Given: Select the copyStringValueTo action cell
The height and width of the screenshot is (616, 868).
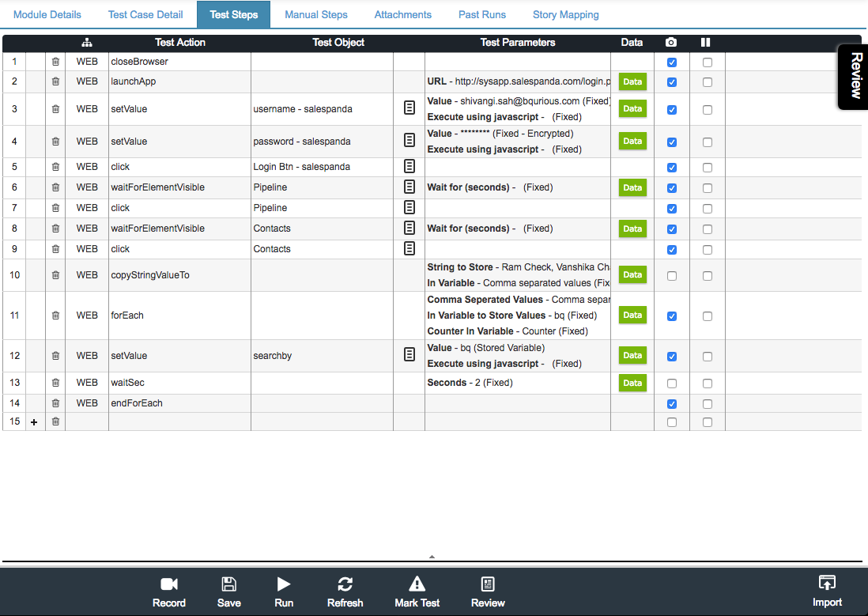Looking at the screenshot, I should [x=179, y=274].
